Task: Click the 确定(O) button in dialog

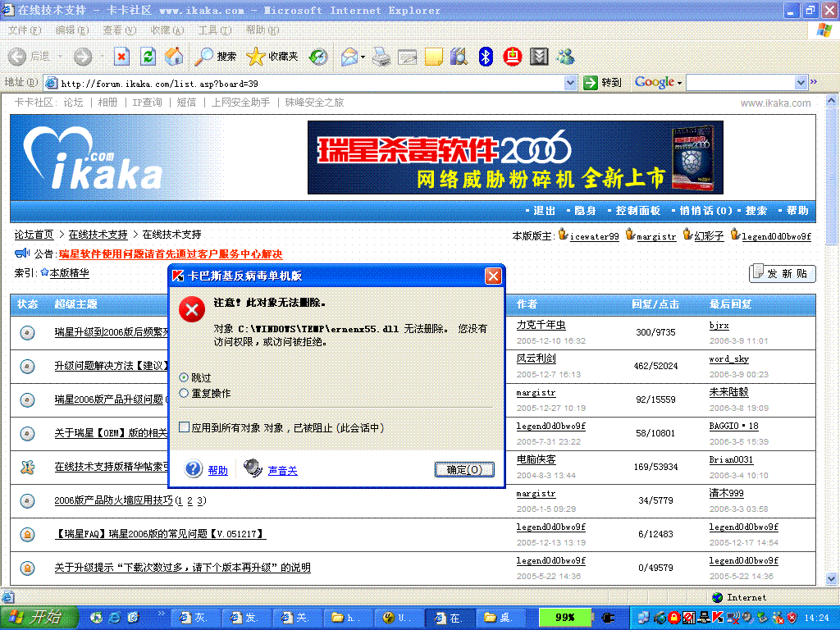Action: click(464, 470)
